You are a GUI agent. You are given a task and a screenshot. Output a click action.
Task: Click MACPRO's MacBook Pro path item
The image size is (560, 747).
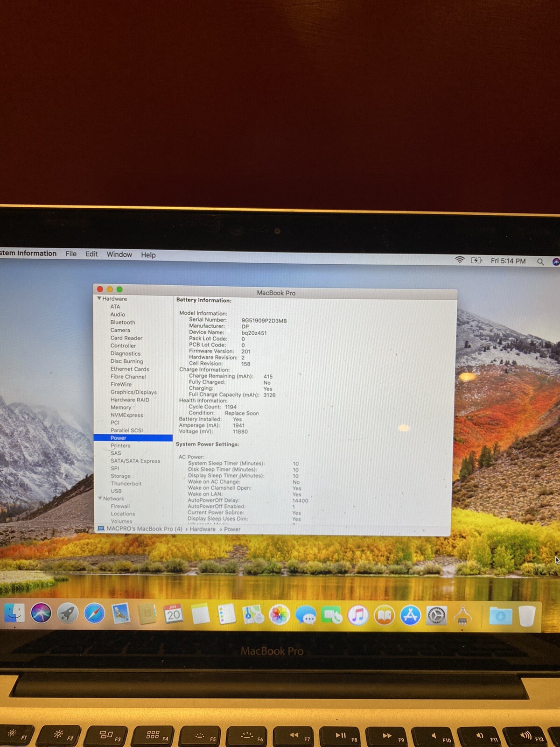pyautogui.click(x=140, y=529)
